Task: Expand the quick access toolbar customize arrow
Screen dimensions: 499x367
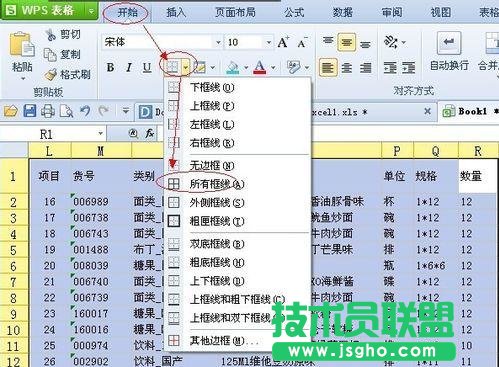Action: tap(126, 111)
